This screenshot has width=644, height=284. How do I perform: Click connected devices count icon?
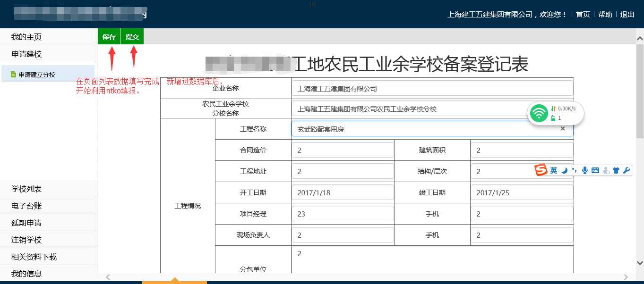coord(553,118)
